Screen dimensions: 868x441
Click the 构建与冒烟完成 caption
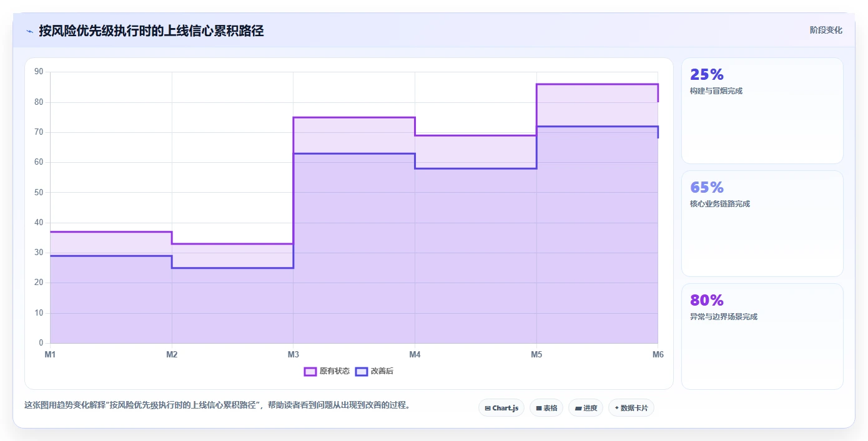716,91
